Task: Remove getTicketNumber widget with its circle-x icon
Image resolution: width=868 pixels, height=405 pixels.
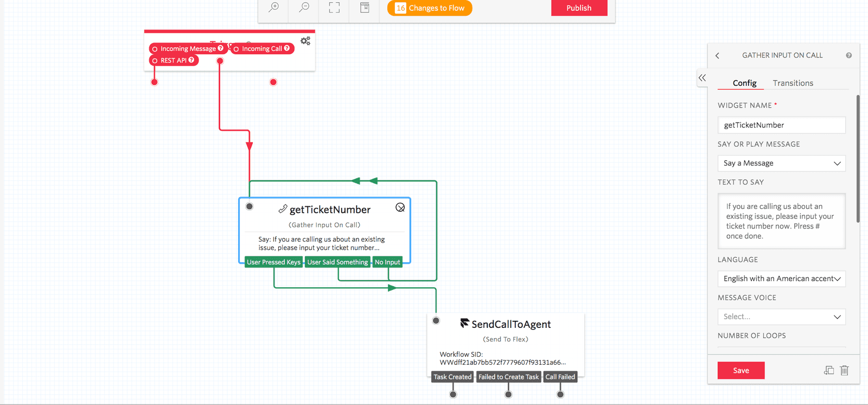Action: pyautogui.click(x=400, y=207)
